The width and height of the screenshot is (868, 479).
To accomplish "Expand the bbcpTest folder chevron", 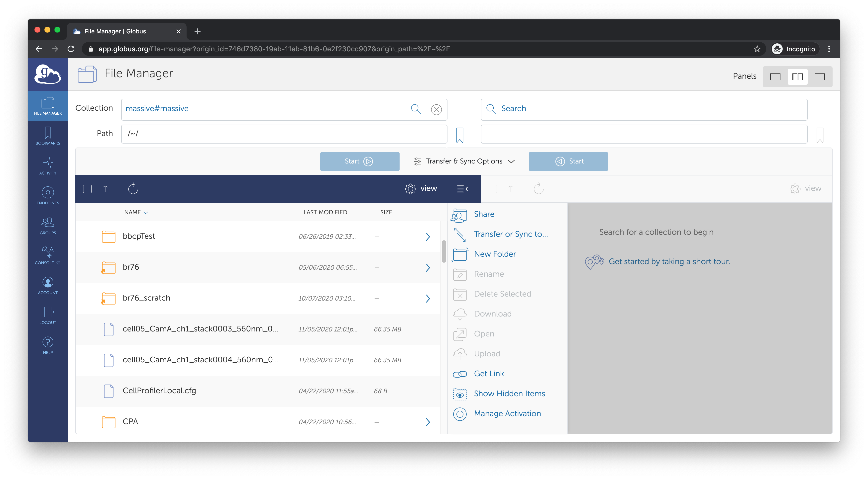I will click(428, 237).
